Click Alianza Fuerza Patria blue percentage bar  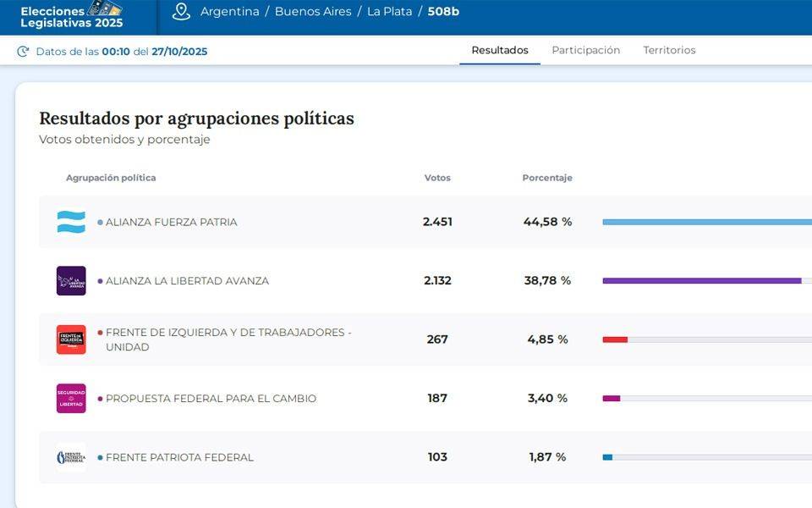click(706, 222)
